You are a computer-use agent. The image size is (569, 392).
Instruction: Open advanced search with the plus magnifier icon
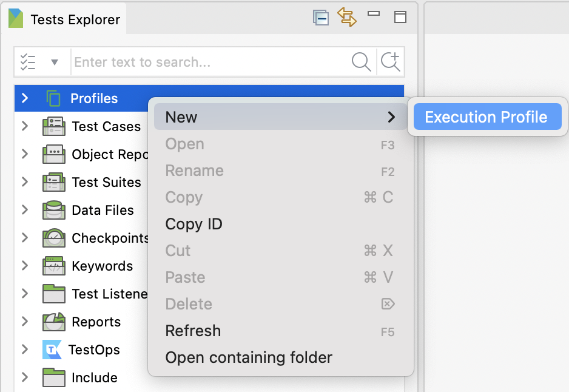391,62
